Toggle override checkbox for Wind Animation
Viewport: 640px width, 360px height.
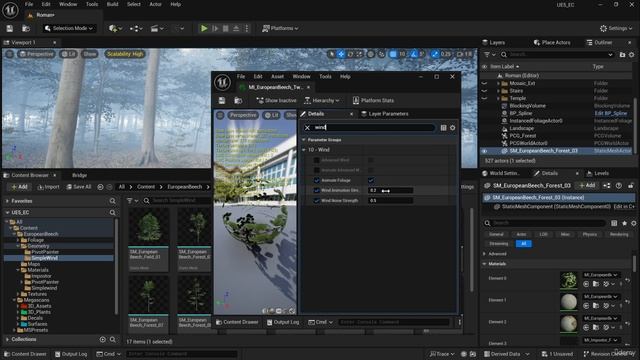317,190
